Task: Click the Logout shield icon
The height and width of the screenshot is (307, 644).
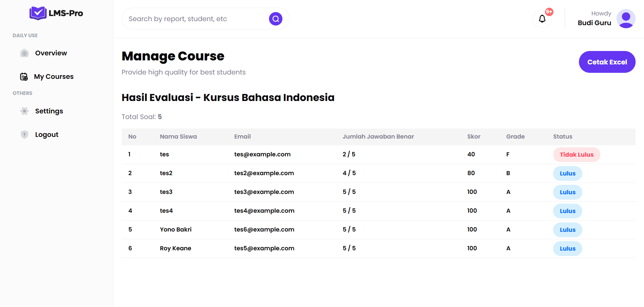Action: click(24, 135)
